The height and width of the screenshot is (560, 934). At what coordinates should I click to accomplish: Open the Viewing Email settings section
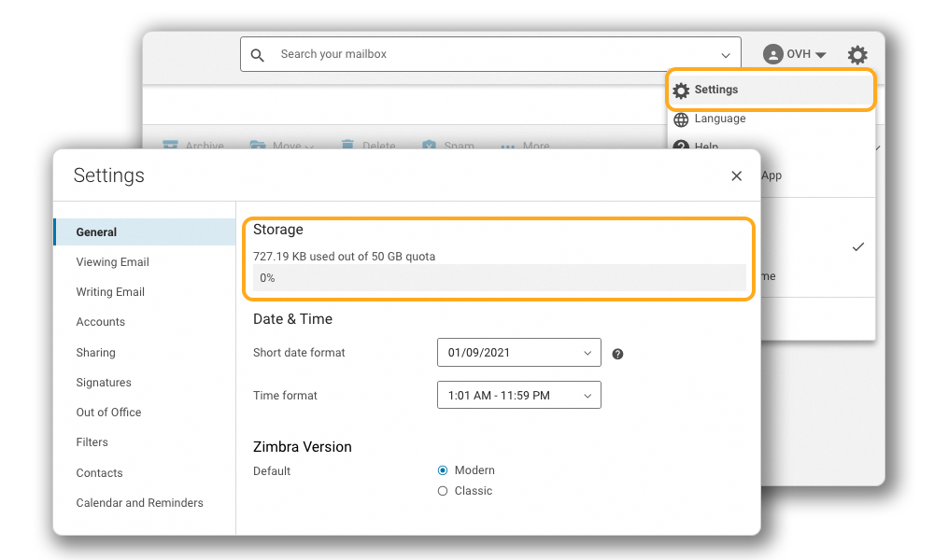coord(112,262)
